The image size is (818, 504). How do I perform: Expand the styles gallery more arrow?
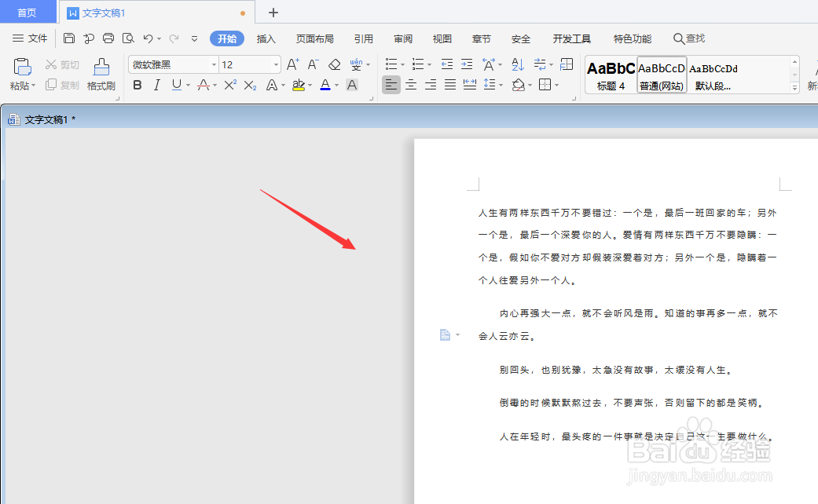coord(795,88)
